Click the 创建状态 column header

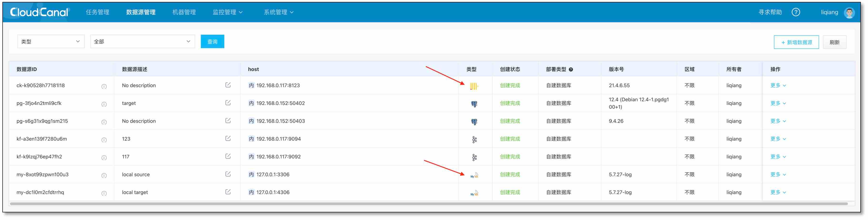point(510,69)
